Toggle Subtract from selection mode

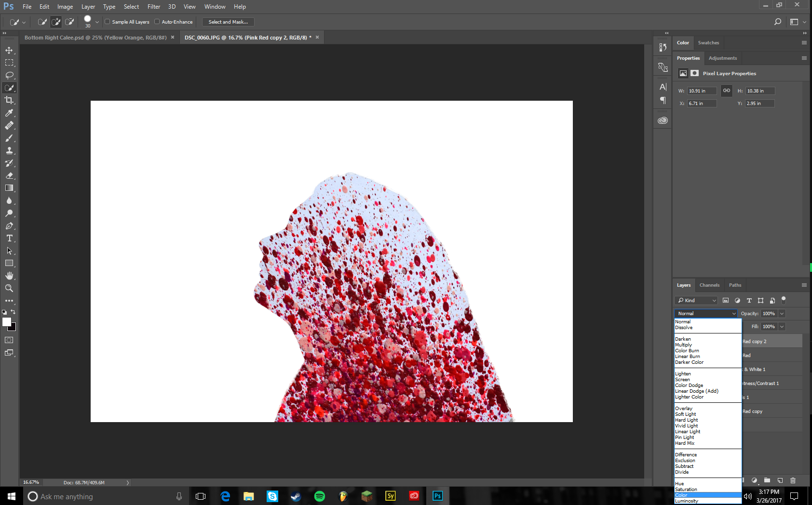(x=69, y=22)
